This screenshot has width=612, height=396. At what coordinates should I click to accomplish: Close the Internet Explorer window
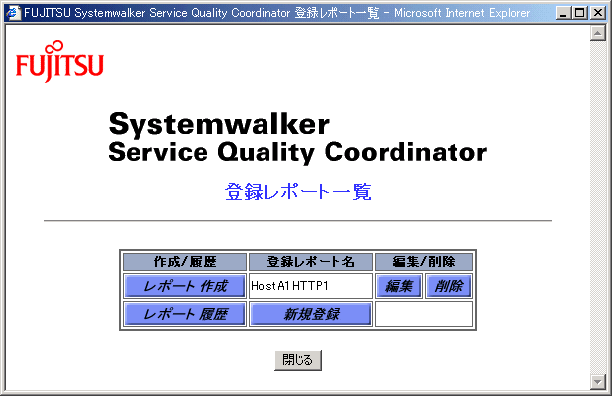pyautogui.click(x=598, y=13)
